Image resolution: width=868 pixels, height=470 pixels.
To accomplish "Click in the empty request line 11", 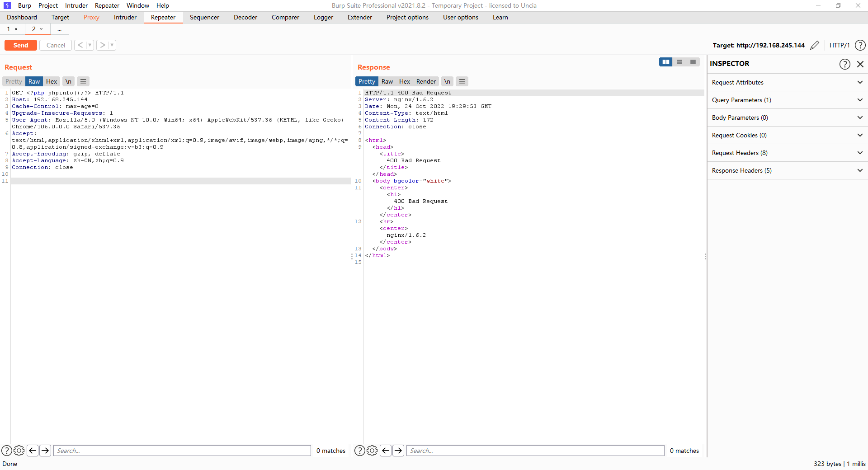I will tap(181, 181).
